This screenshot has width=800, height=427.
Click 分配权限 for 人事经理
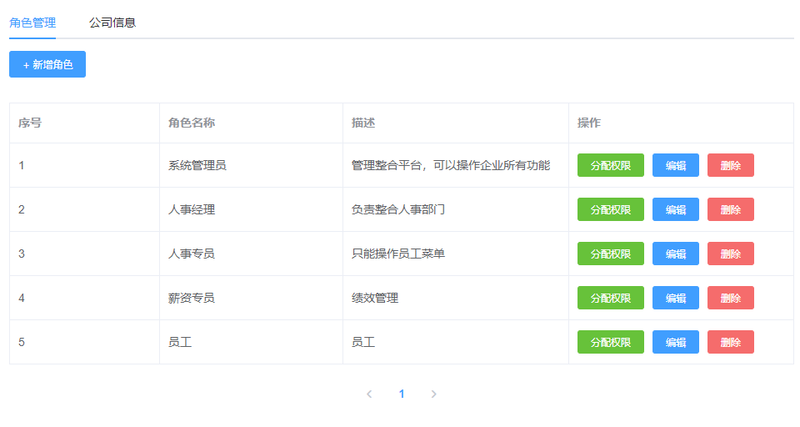point(610,210)
